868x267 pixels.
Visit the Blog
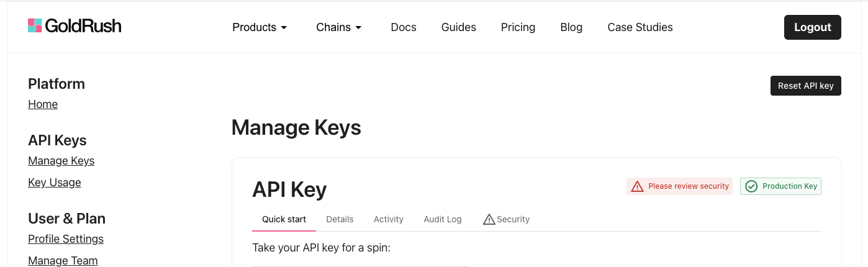tap(571, 27)
